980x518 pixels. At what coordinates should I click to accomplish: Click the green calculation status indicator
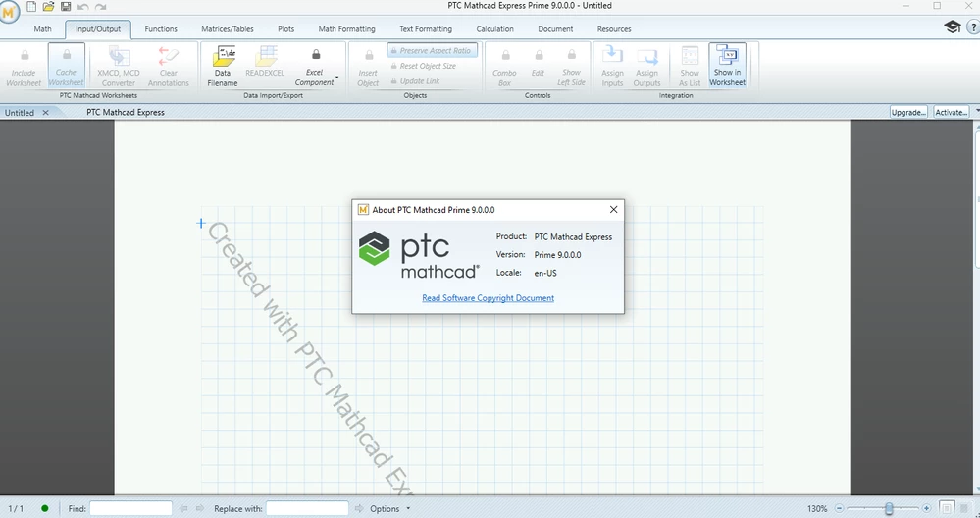pos(44,508)
